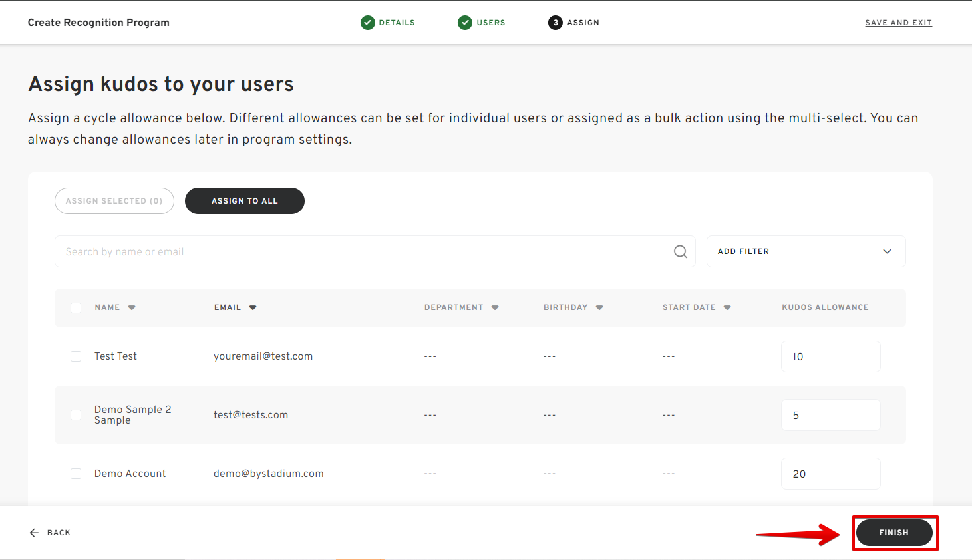Edit kudos allowance for Demo Sample 2 Sample
The height and width of the screenshot is (560, 972).
tap(831, 415)
